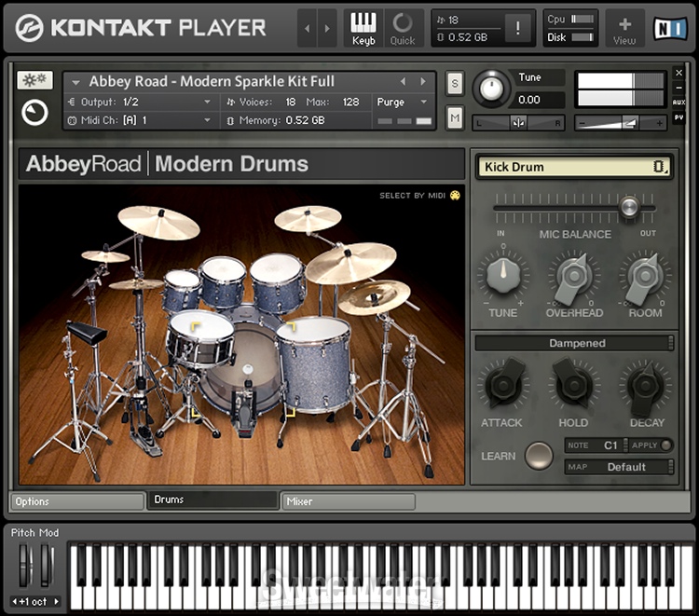Click the master Tune knob

[491, 89]
